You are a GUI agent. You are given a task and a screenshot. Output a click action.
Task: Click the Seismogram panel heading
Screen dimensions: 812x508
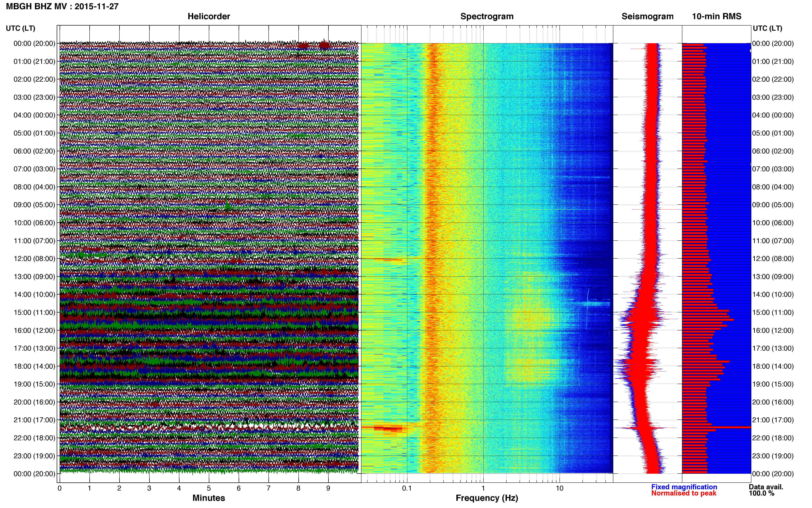click(647, 16)
